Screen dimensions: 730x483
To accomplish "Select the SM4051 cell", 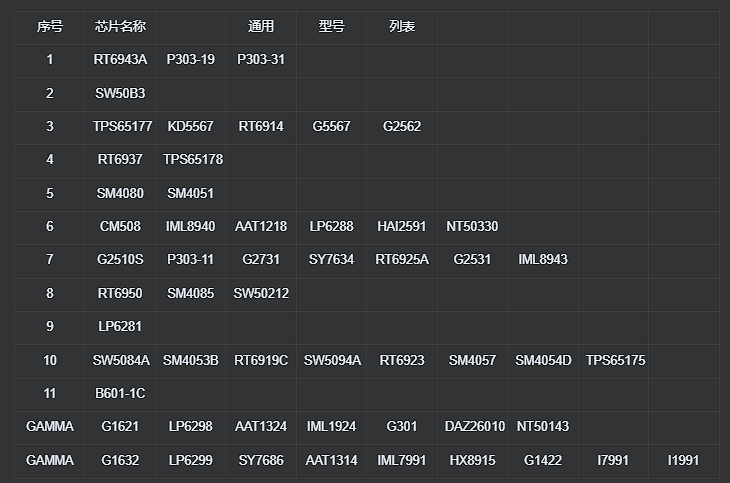I will [190, 194].
